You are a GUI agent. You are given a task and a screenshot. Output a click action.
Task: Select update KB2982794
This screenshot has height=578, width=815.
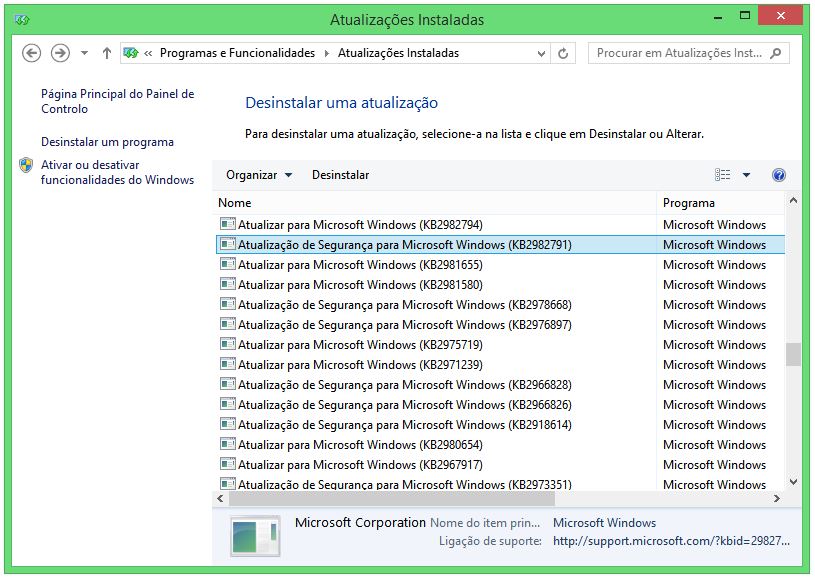click(500, 225)
